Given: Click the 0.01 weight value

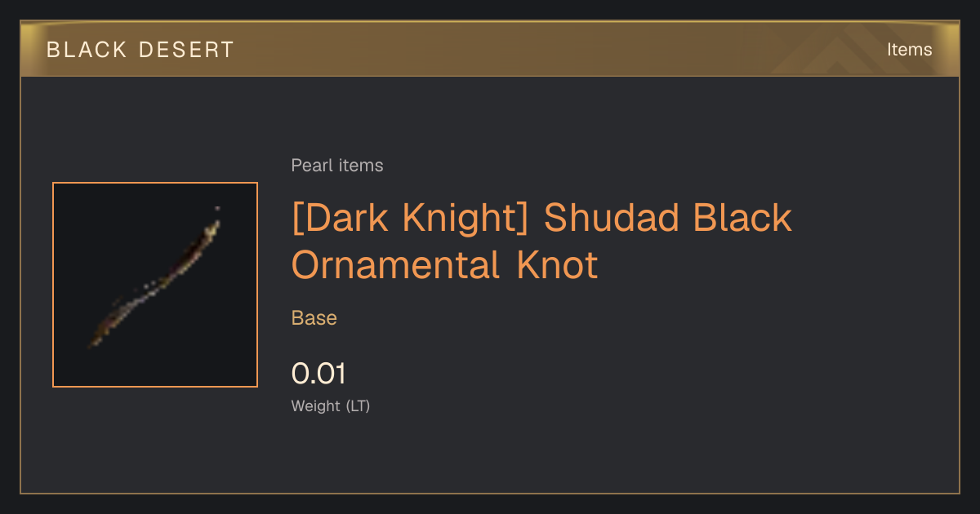Looking at the screenshot, I should tap(319, 374).
